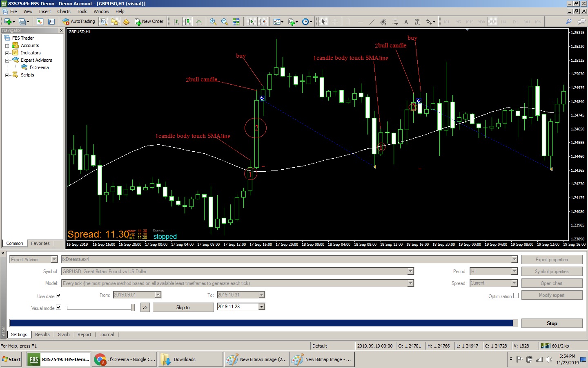Switch chart to candlesticks icon

(187, 22)
